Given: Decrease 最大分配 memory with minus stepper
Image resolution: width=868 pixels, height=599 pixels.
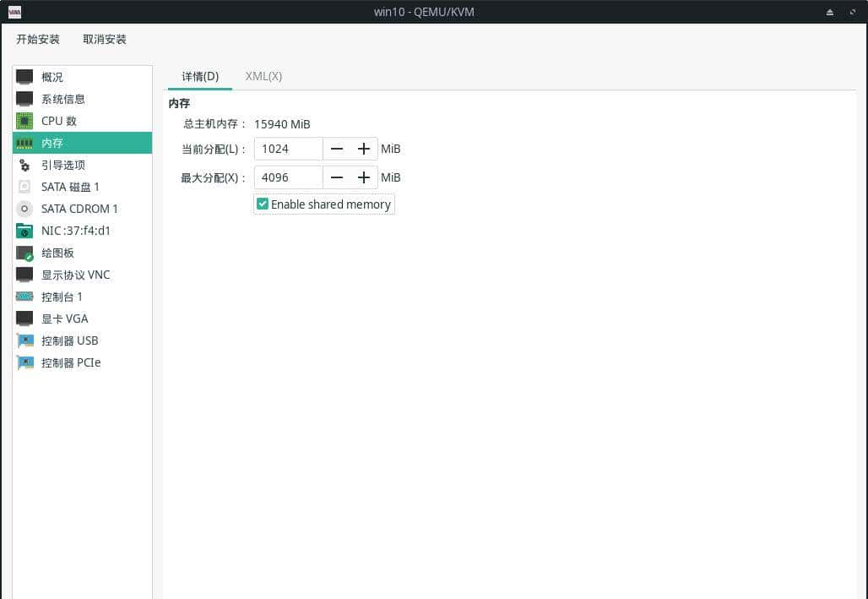Looking at the screenshot, I should coord(337,177).
